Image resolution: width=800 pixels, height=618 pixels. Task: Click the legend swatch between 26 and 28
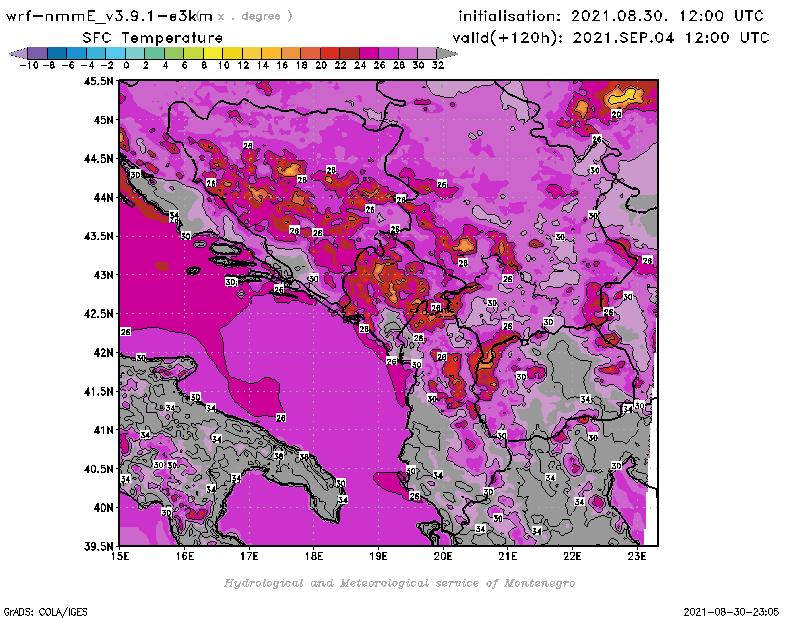(388, 53)
